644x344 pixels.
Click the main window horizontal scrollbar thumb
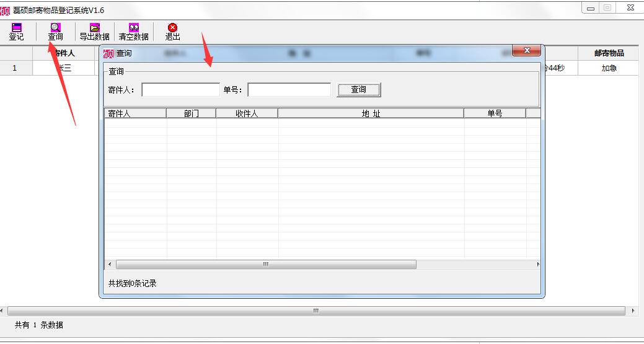pyautogui.click(x=316, y=311)
